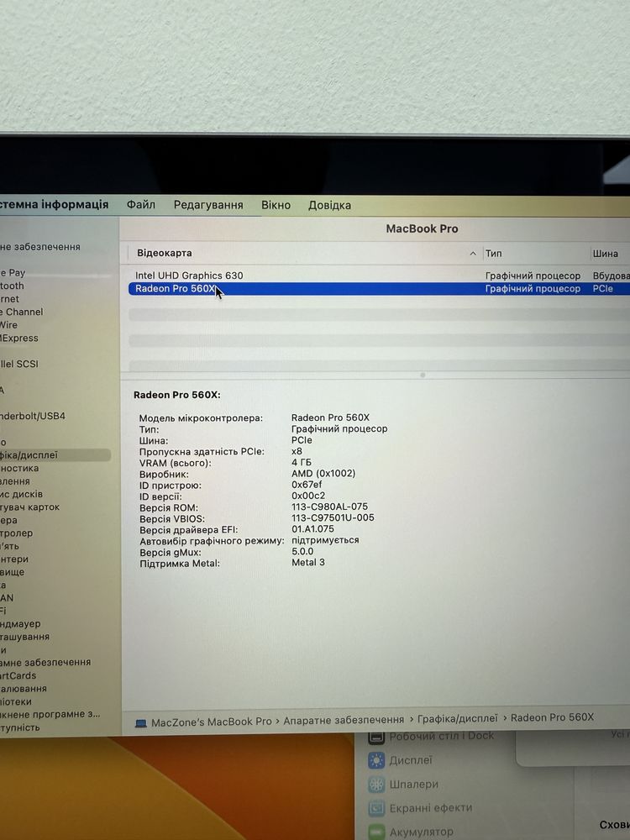Click the VRAM value 4 ГБ
The width and height of the screenshot is (630, 840).
302,462
